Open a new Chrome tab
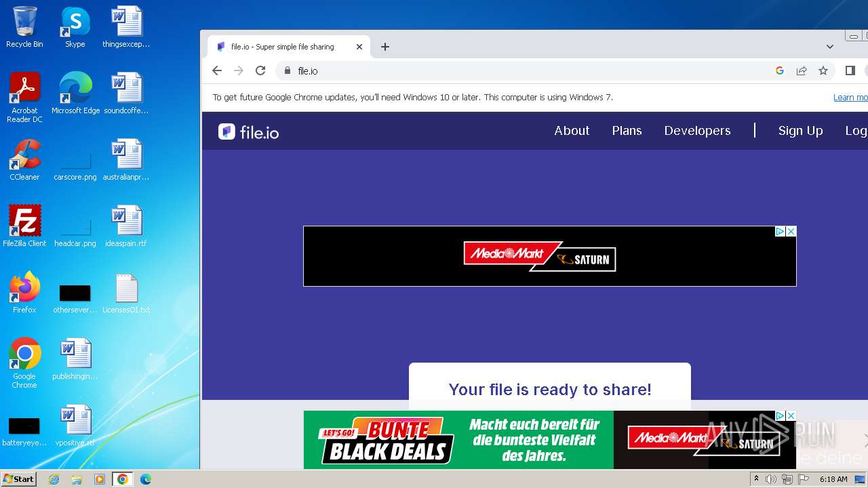 385,47
